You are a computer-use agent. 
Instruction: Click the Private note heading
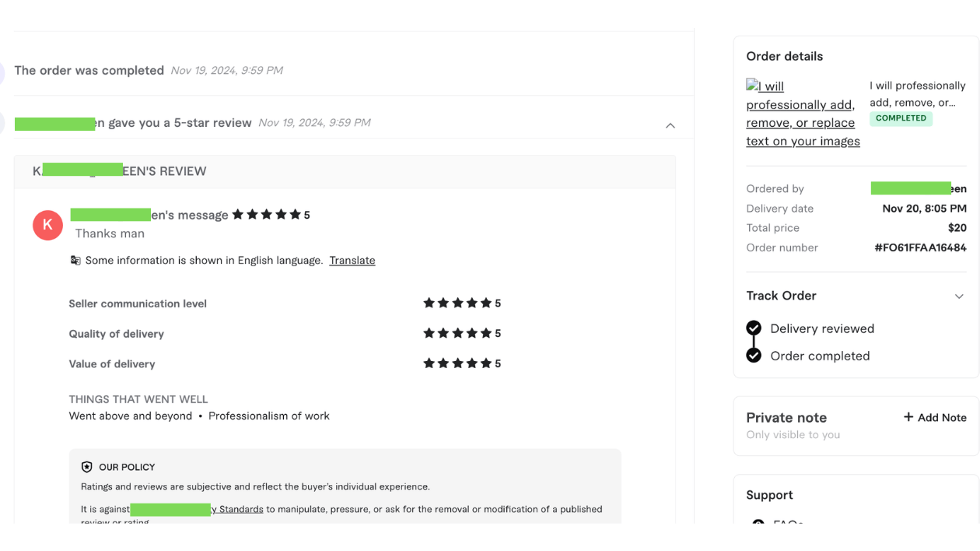[x=786, y=418]
